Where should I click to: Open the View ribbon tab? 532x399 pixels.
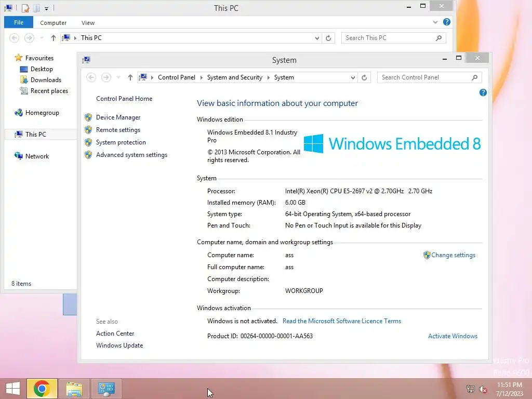pos(88,23)
